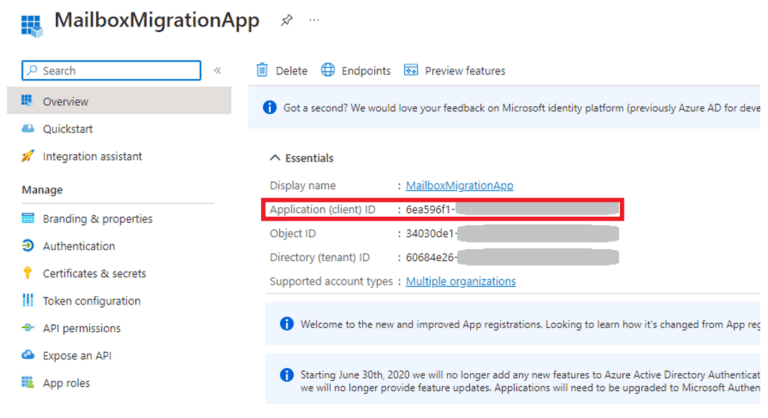Viewport: 768px width, 418px height.
Task: Open Token configuration
Action: point(92,301)
